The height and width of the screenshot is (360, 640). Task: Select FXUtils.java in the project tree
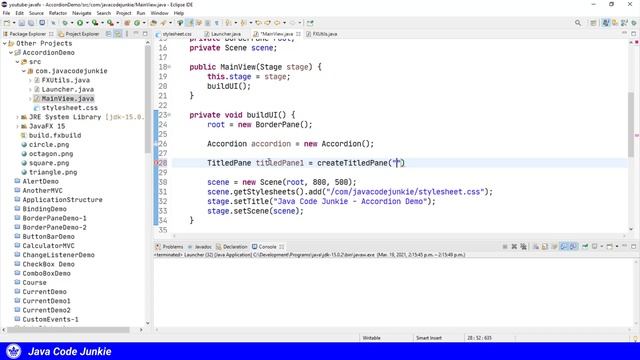pos(65,80)
